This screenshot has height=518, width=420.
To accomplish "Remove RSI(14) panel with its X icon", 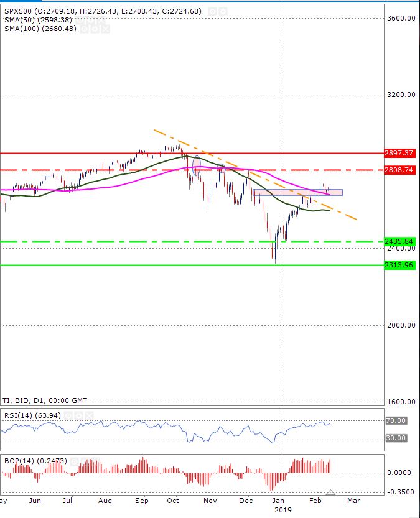I will click(89, 415).
